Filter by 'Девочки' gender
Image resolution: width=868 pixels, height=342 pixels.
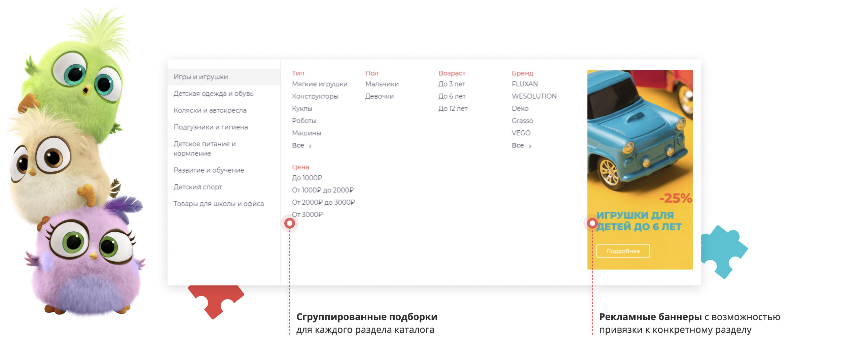coord(379,96)
